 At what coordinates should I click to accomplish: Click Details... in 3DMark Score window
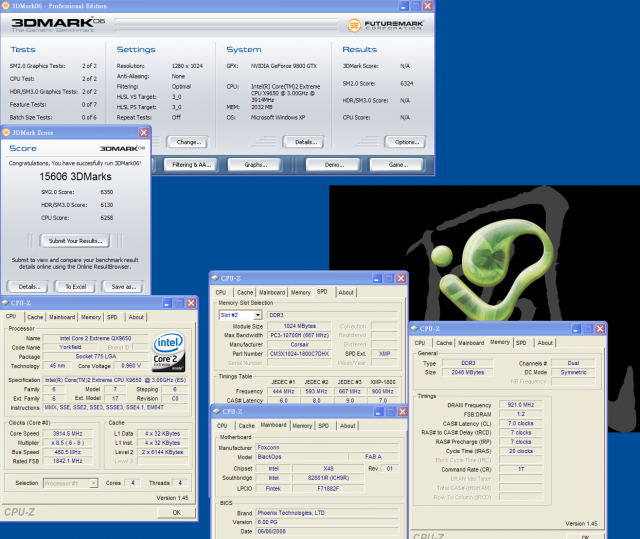coord(28,287)
